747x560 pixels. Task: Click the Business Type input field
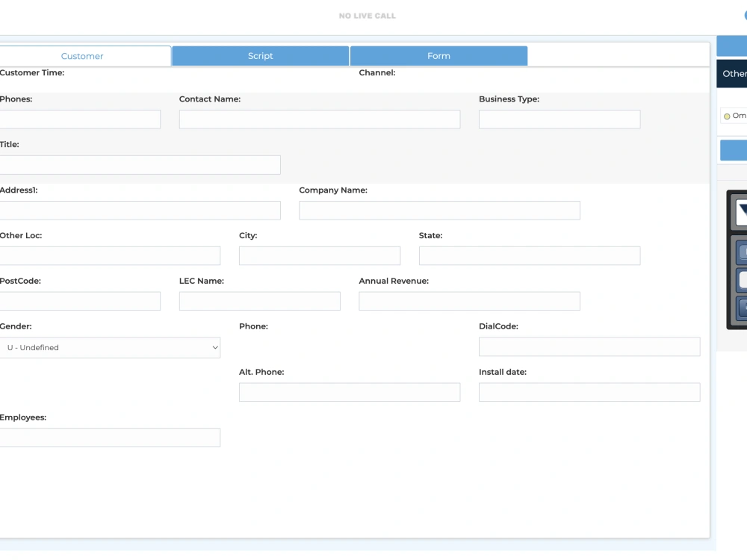point(559,119)
